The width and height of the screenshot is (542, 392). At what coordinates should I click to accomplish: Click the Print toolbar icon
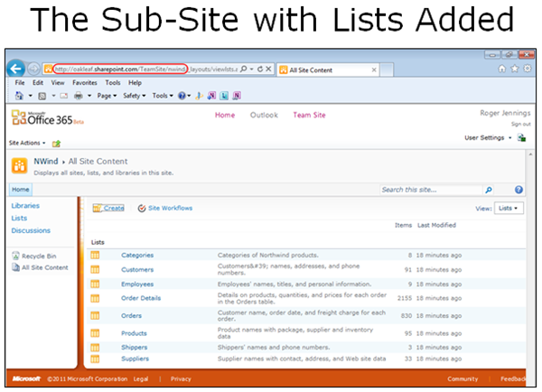tap(79, 96)
